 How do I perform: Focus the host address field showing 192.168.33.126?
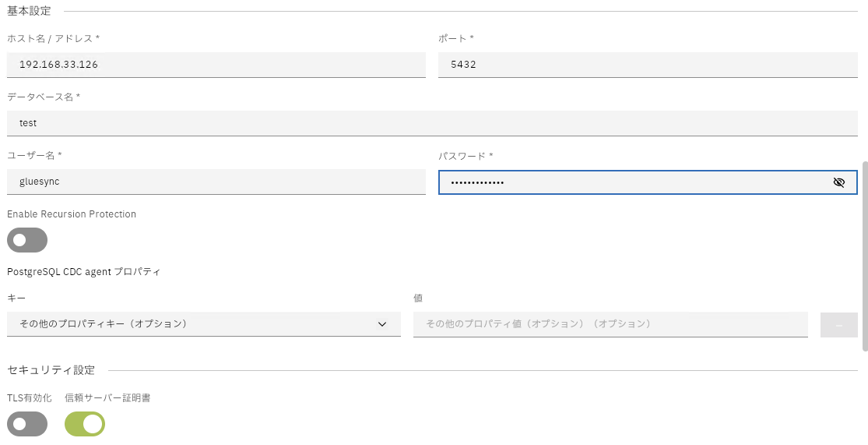click(216, 65)
